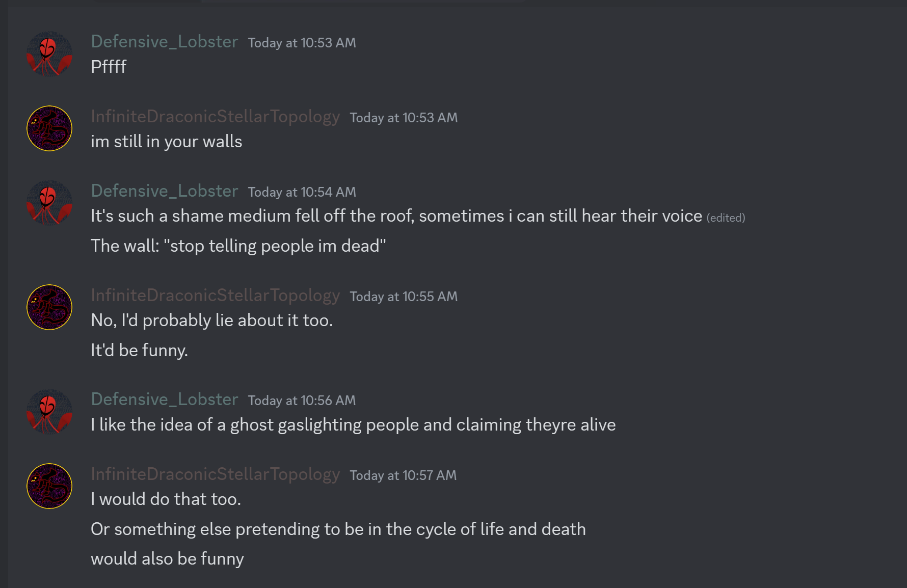Open the InfiniteDraconicStellarTopology username posted at 10:53 AM
907x588 pixels.
pos(215,117)
